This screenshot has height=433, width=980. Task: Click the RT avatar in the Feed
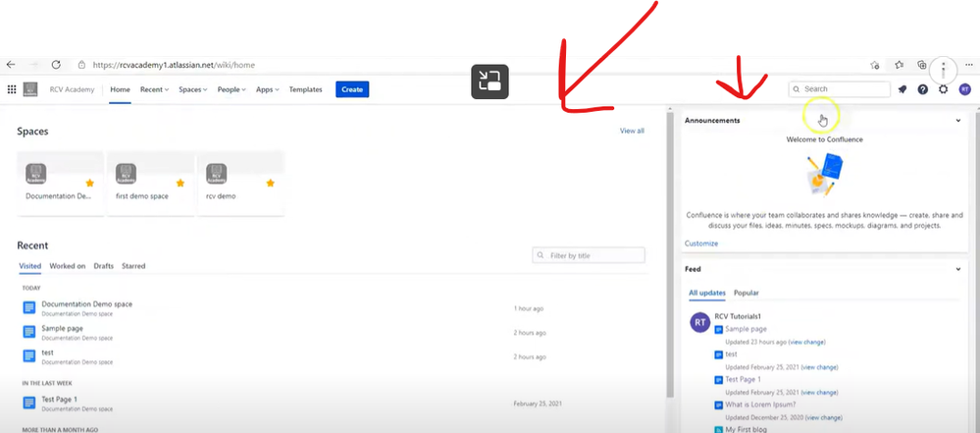pyautogui.click(x=699, y=322)
